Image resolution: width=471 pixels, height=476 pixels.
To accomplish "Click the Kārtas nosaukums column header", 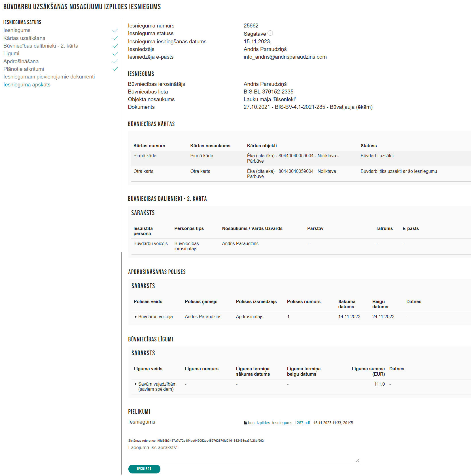I will (x=210, y=146).
